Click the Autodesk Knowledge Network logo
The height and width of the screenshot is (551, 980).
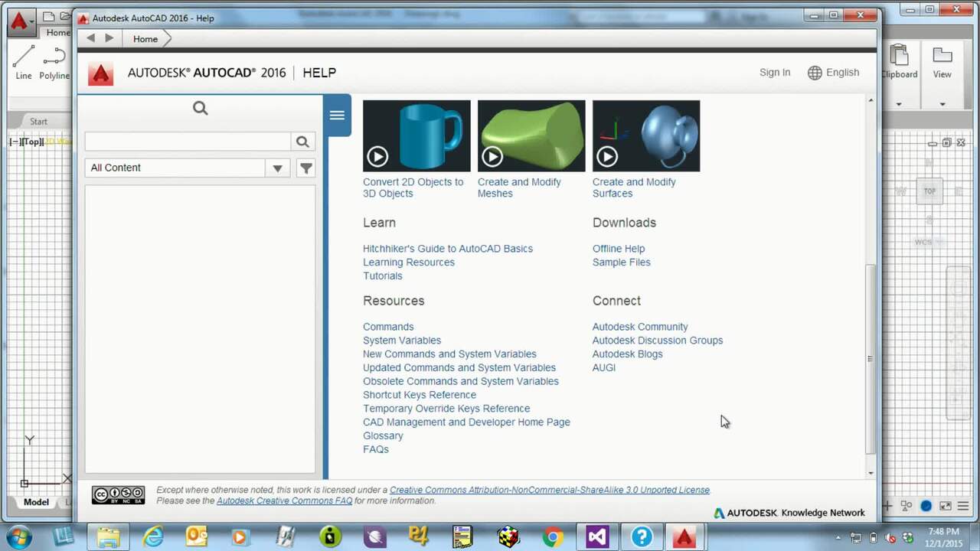[x=789, y=513]
